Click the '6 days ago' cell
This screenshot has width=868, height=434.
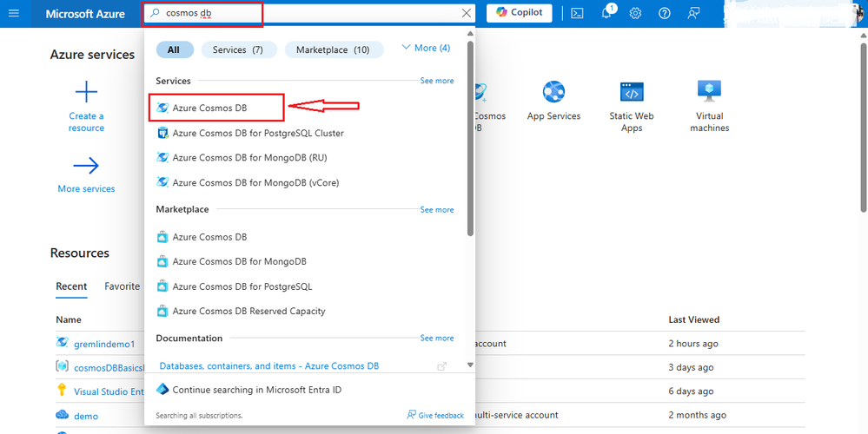(691, 391)
